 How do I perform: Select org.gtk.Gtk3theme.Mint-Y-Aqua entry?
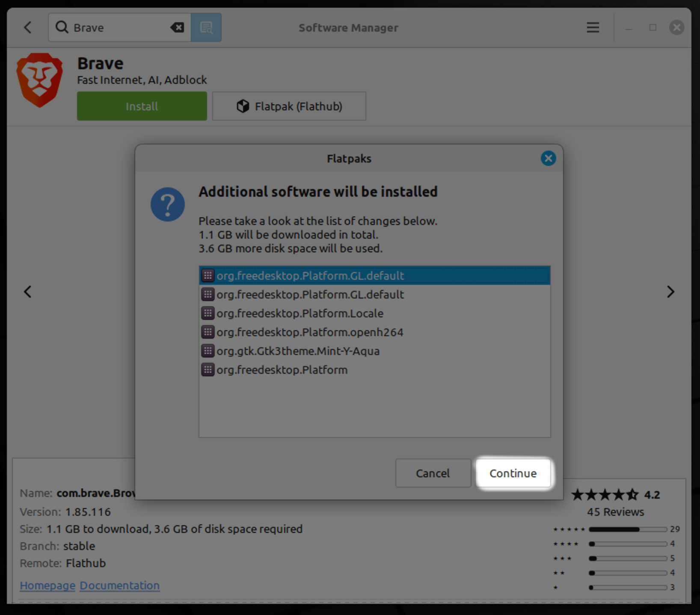point(374,351)
